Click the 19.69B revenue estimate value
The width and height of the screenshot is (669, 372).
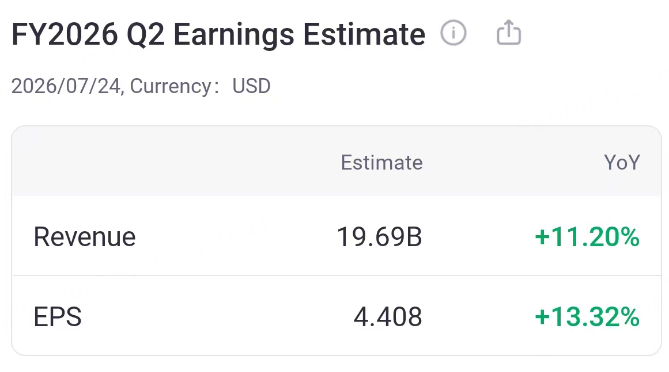(379, 237)
